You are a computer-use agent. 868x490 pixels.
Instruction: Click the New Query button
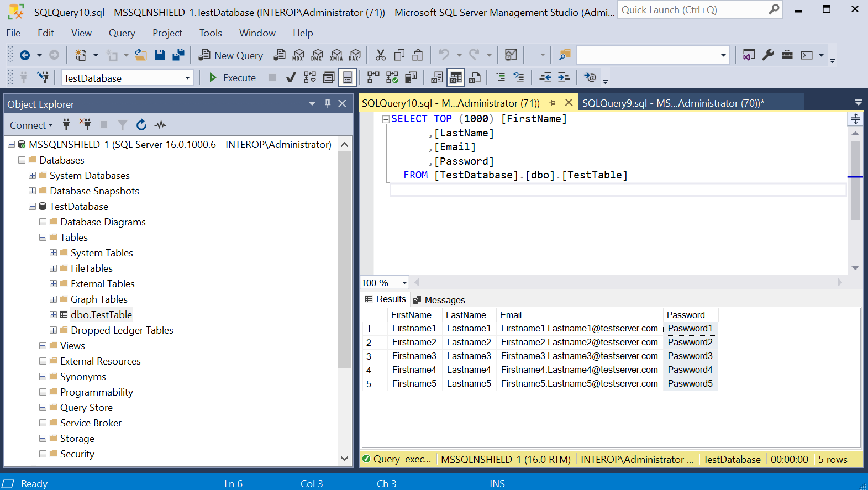tap(231, 55)
